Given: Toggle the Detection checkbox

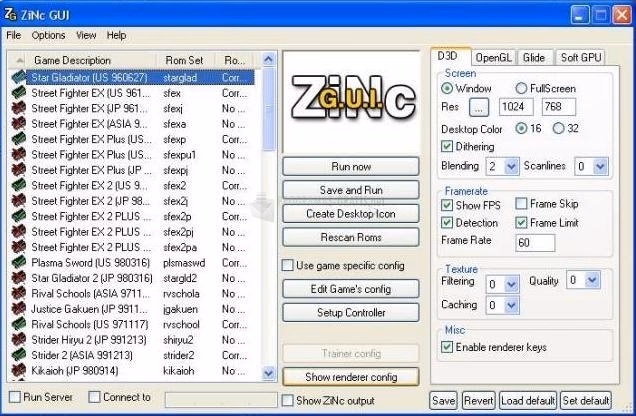Looking at the screenshot, I should point(447,223).
